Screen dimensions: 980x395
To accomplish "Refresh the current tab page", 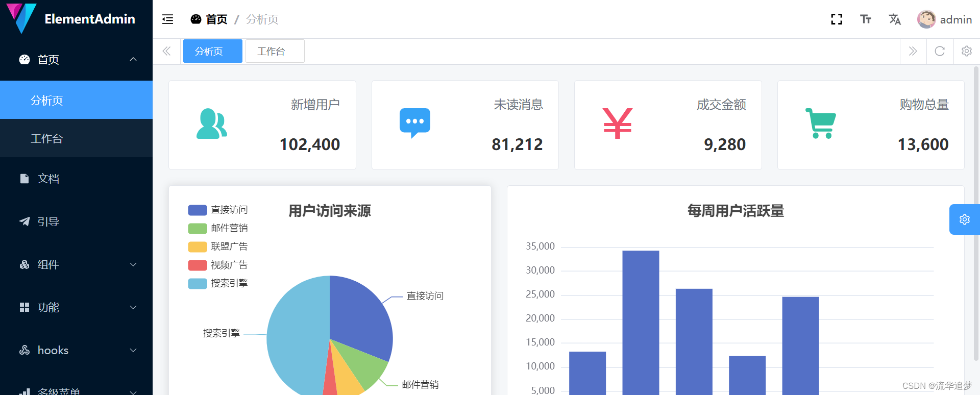I will [x=940, y=51].
